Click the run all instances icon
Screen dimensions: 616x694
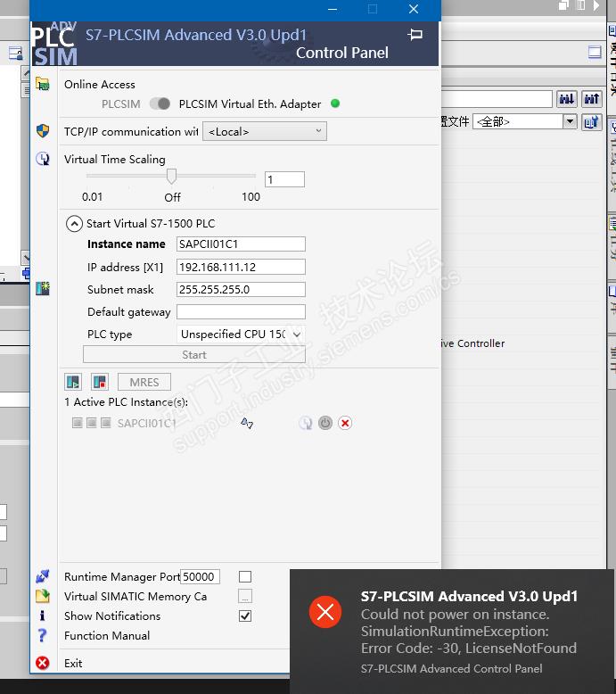point(73,382)
